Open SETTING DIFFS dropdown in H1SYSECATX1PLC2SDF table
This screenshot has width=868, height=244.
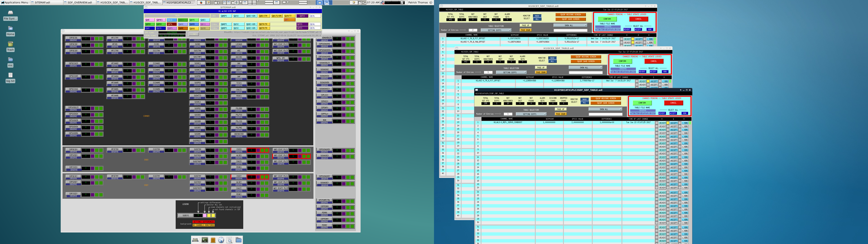[x=531, y=114]
